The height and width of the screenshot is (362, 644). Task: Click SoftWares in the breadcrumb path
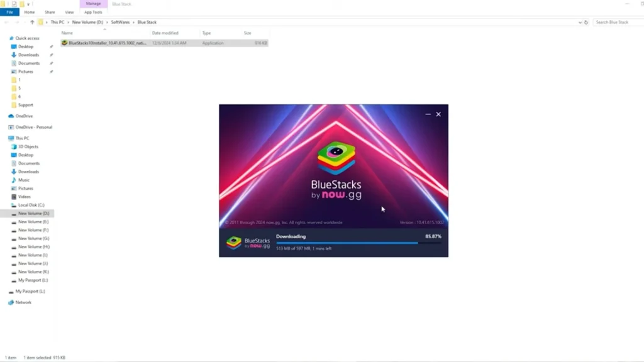coord(121,22)
